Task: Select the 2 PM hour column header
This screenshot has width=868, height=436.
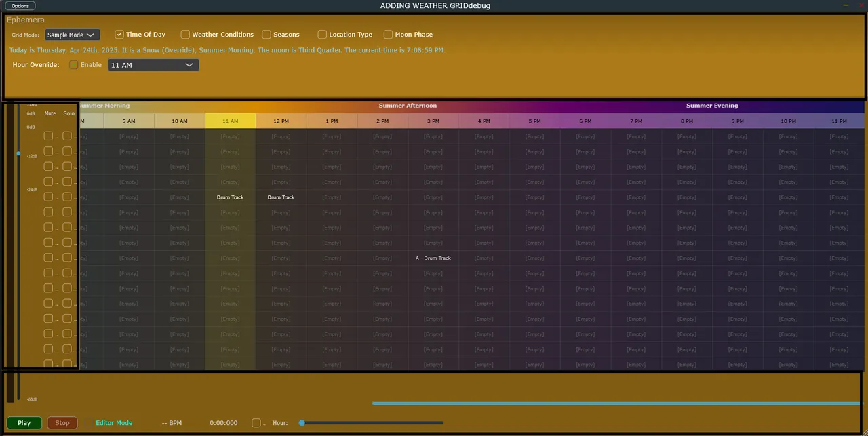Action: (382, 121)
